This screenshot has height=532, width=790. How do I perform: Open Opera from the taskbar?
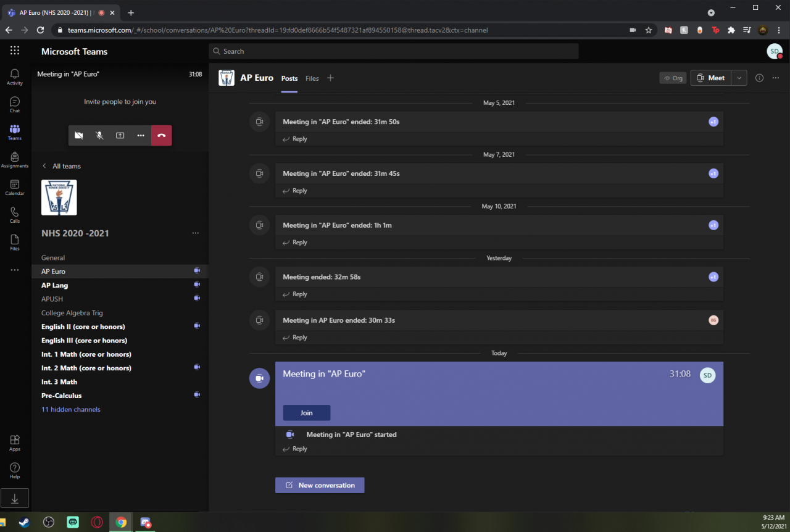pos(97,522)
